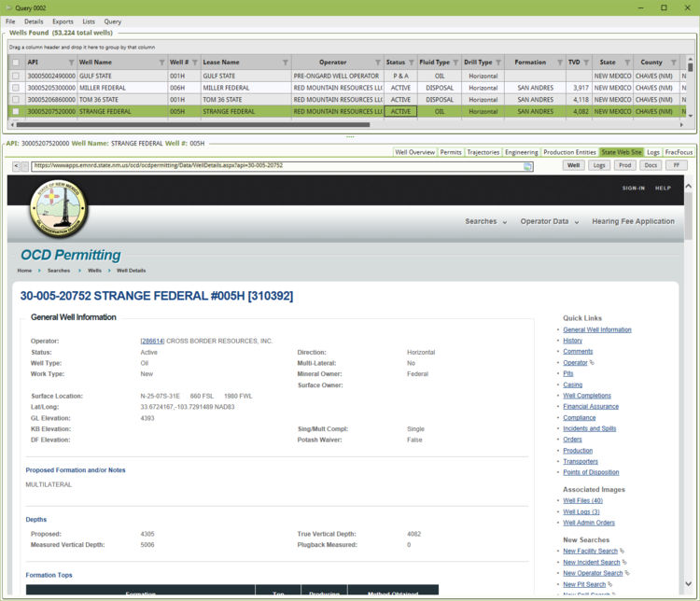Viewport: 700px width, 601px height.
Task: Switch to the Well Overview tab
Action: pos(414,152)
